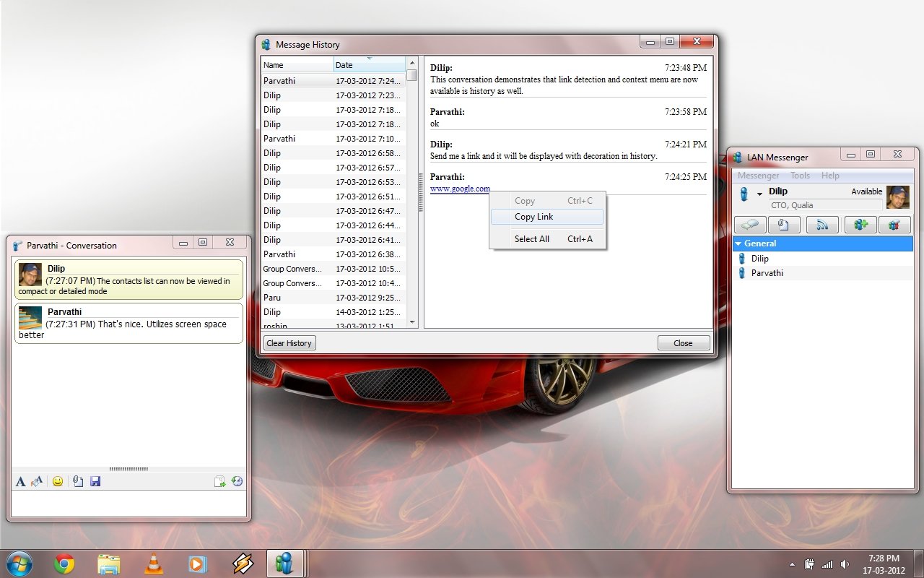This screenshot has width=924, height=578.
Task: Click the history list vertical scrollbar thumb
Action: tap(411, 75)
